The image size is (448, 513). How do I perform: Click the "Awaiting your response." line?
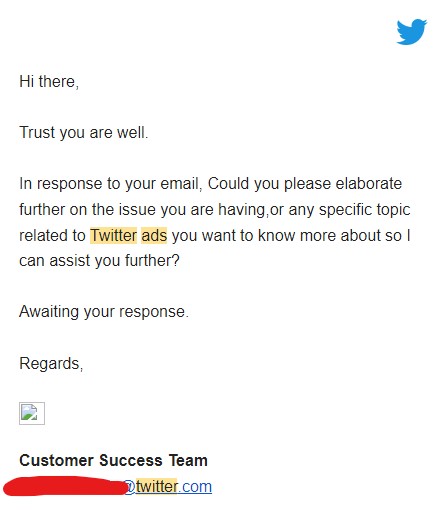pyautogui.click(x=104, y=312)
